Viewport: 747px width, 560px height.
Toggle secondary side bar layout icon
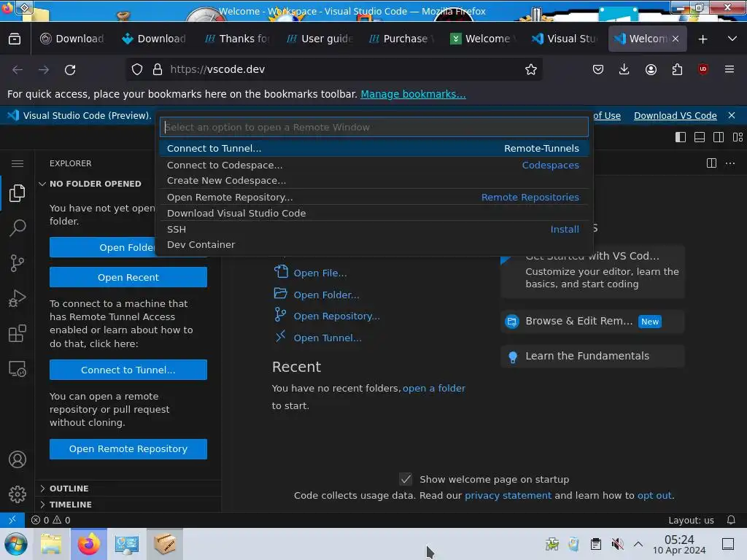click(719, 137)
